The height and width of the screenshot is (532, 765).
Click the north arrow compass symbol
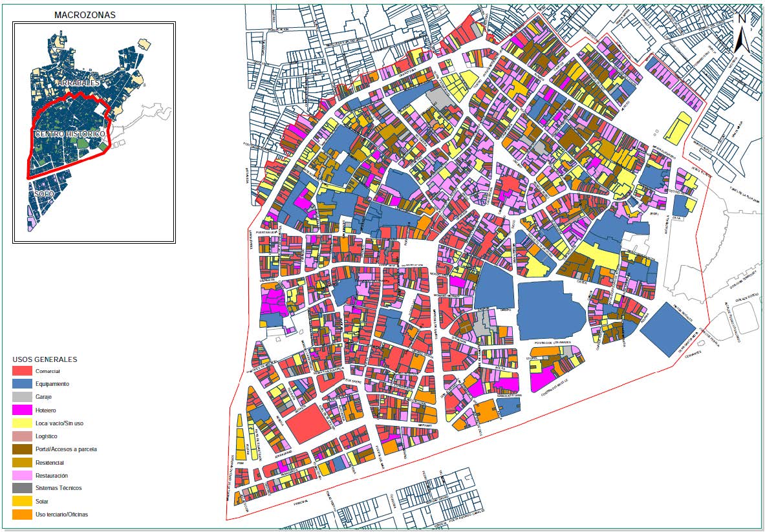coord(742,32)
